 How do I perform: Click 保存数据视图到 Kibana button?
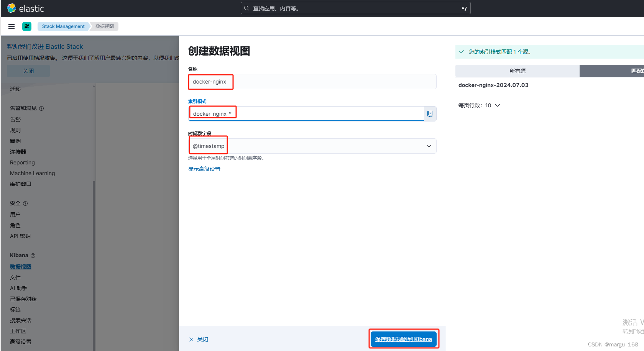(404, 339)
